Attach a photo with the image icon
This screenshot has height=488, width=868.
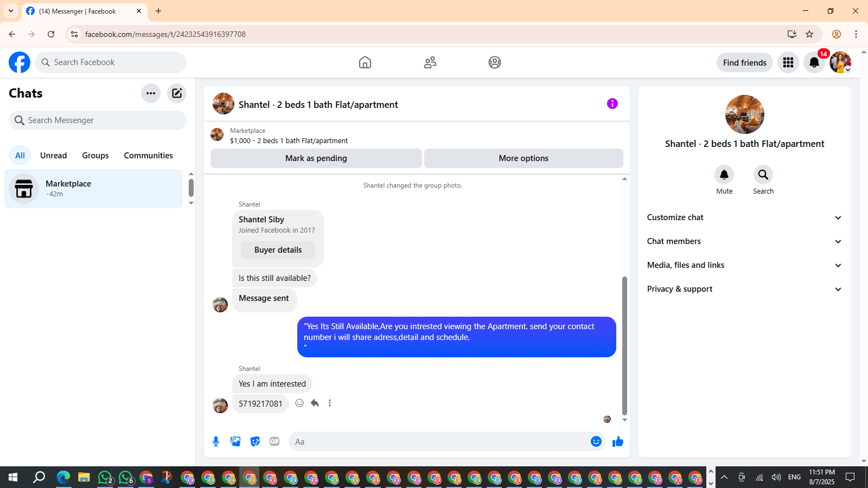[235, 441]
